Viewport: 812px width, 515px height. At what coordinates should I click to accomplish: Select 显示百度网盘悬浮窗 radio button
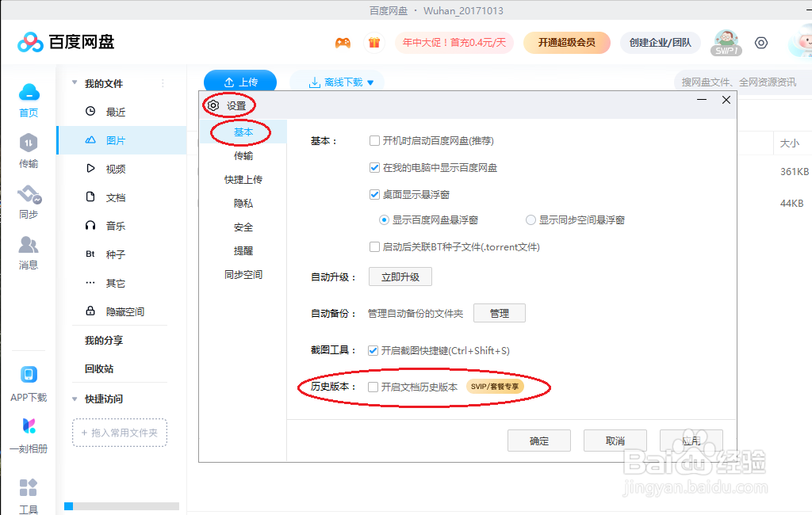click(x=384, y=220)
